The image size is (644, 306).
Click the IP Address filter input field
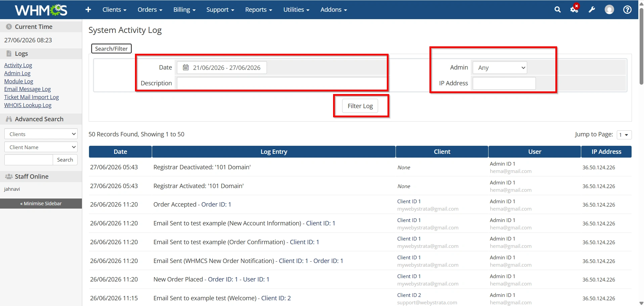click(504, 83)
